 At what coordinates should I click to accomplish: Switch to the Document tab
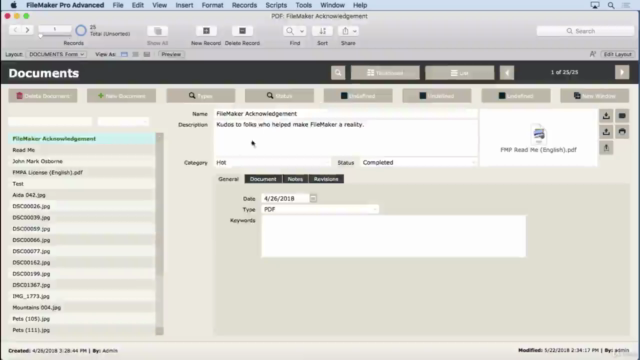pos(263,179)
